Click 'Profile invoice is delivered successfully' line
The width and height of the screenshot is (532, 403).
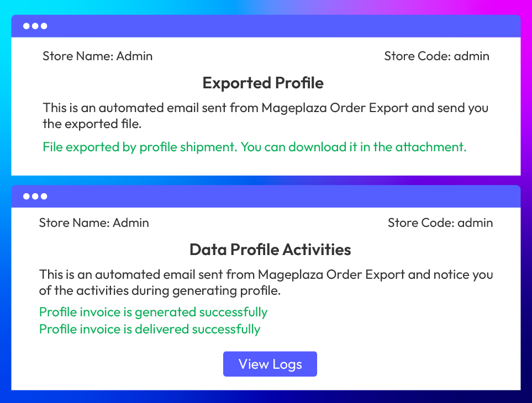click(150, 329)
